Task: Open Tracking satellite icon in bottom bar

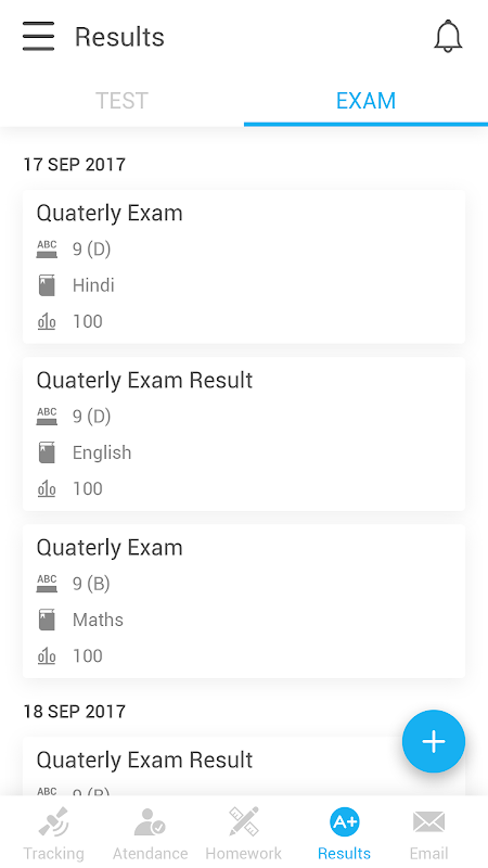Action: click(x=54, y=822)
